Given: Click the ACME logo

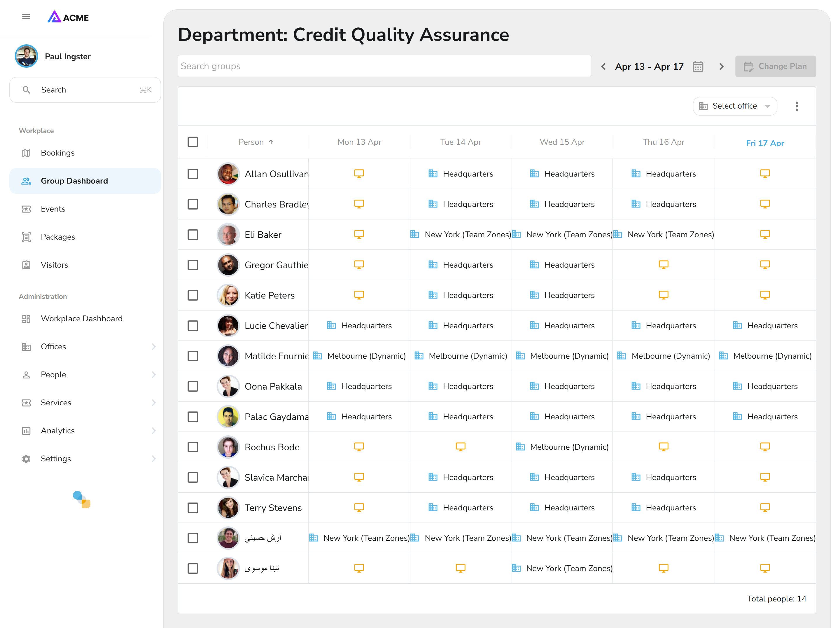Looking at the screenshot, I should click(68, 17).
